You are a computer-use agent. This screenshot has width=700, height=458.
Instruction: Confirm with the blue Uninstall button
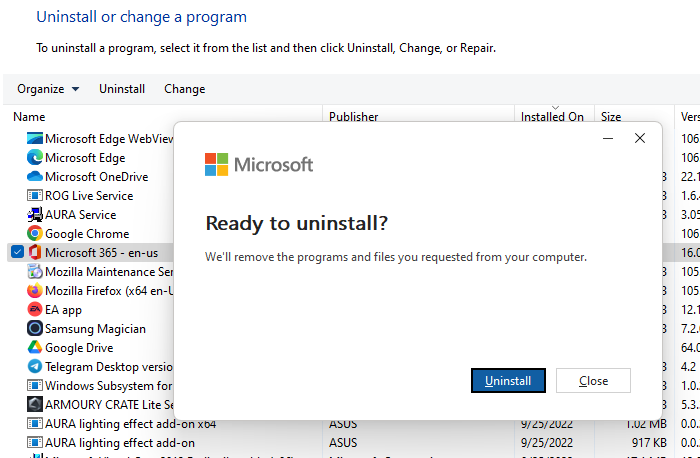point(508,381)
